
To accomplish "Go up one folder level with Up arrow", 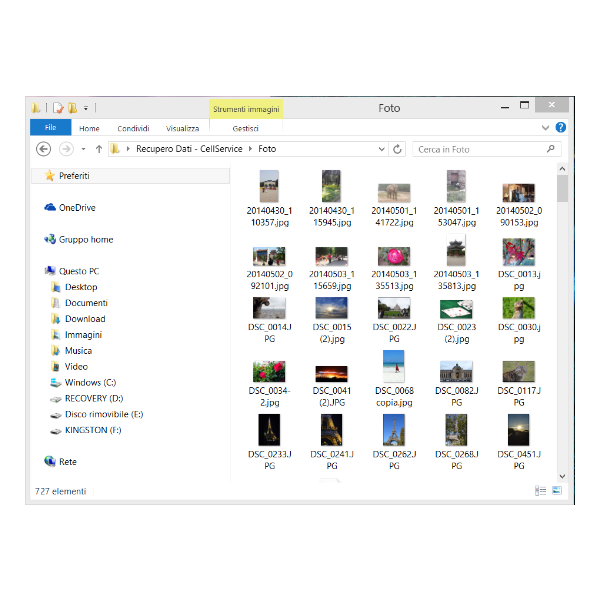I will (99, 149).
